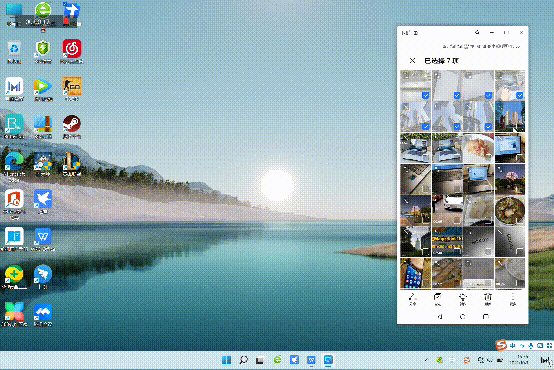554x370 pixels.
Task: Open the green e browser in taskbar
Action: (x=277, y=360)
